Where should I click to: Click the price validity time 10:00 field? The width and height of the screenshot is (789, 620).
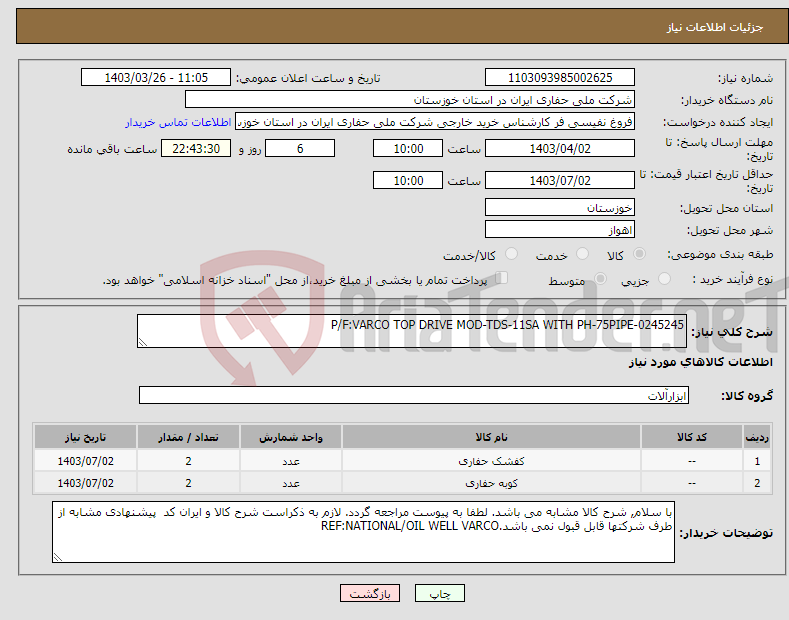408,180
